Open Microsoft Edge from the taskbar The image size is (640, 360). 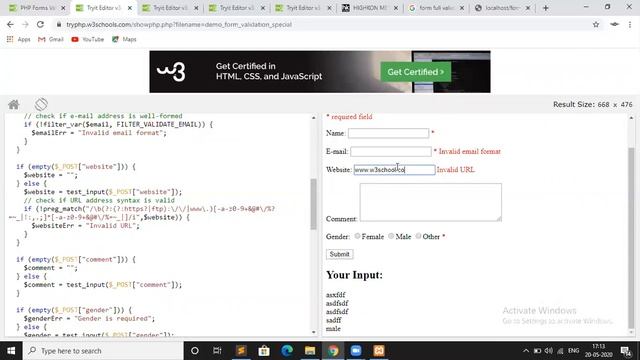pos(287,351)
